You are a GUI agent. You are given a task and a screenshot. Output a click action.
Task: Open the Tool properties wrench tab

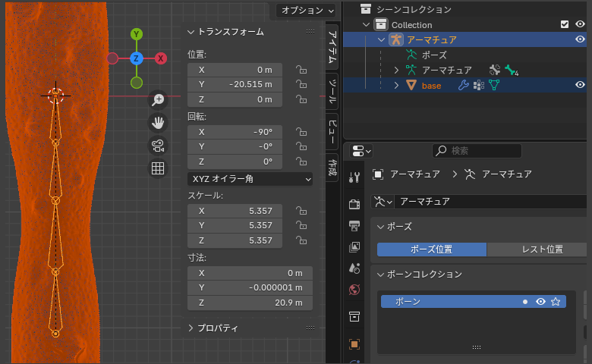coord(354,177)
